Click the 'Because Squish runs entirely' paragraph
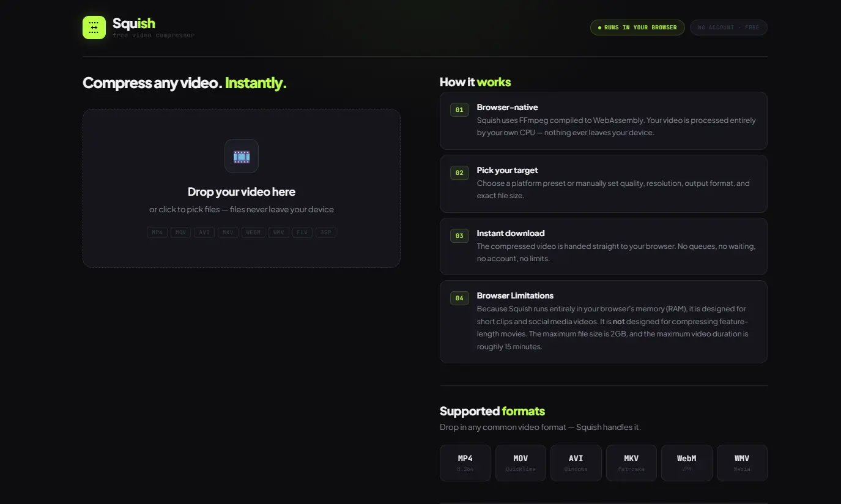The image size is (841, 504). click(x=613, y=328)
